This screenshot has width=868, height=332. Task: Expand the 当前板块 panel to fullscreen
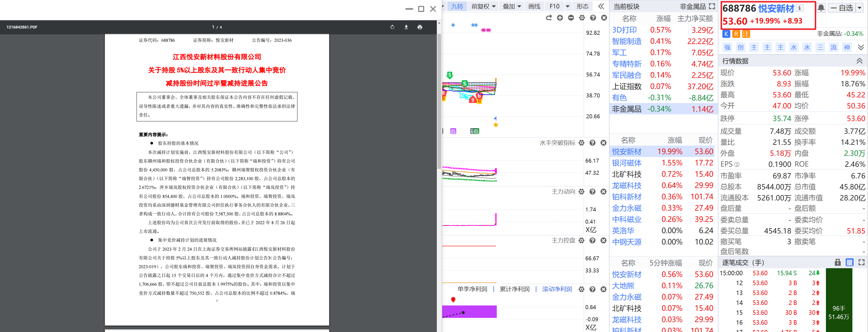pos(712,6)
